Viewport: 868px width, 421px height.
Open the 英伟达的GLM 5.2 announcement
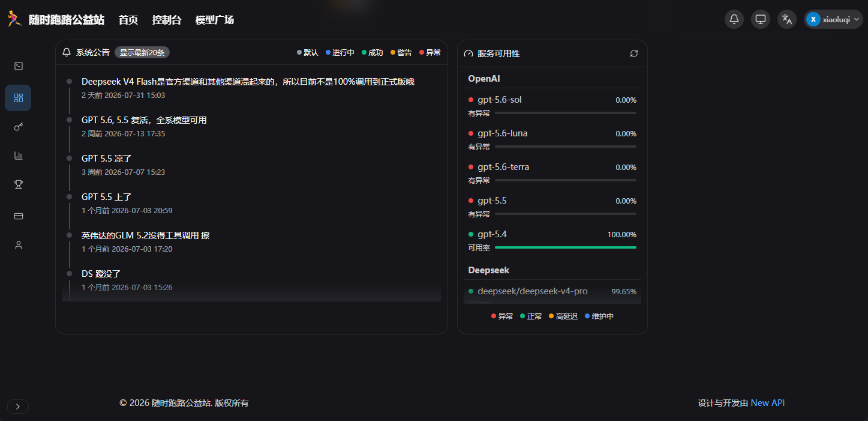(146, 235)
